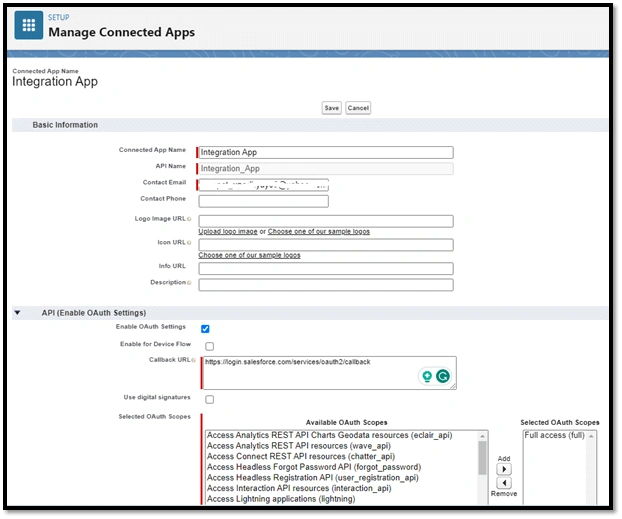Select Access Headless Forgot Password API scope
The image size is (622, 519).
point(314,467)
